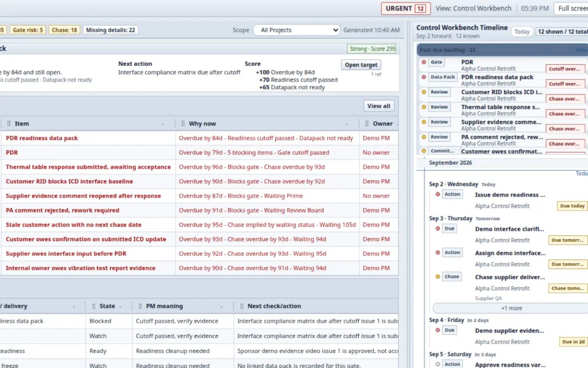
Task: Open the PM meaning column sort menu indicator
Action: coord(221,306)
